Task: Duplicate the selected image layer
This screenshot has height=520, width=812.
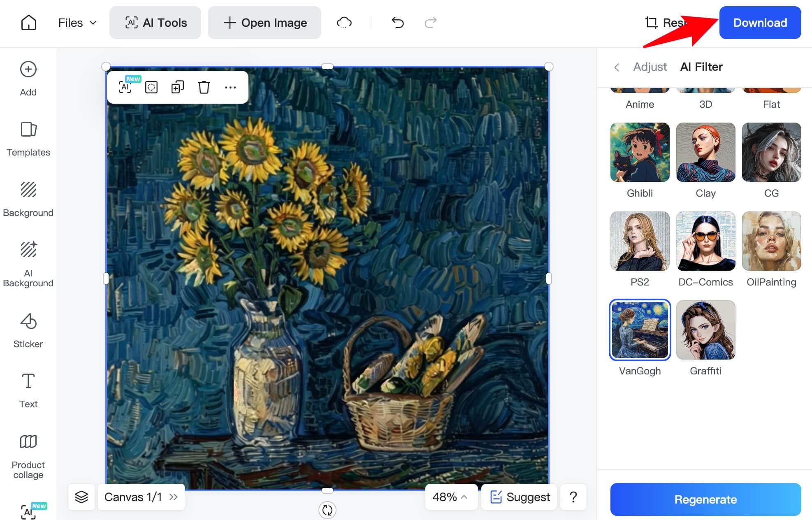Action: [x=177, y=87]
